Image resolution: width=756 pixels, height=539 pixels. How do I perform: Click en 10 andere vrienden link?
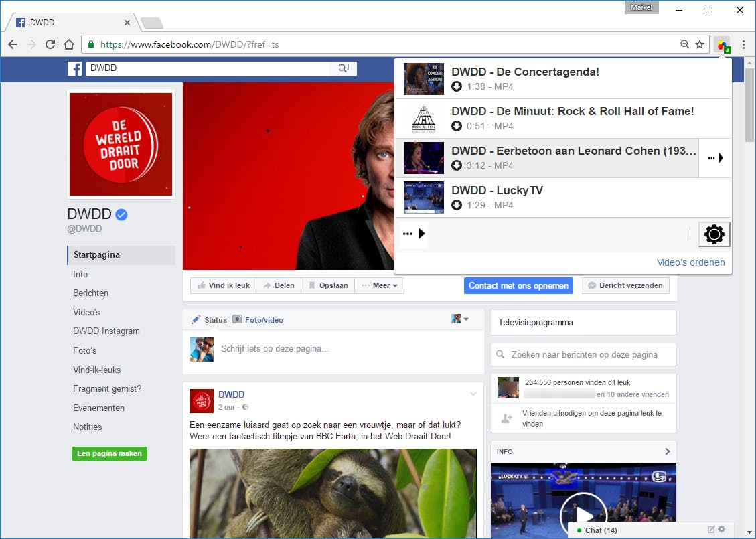click(633, 394)
